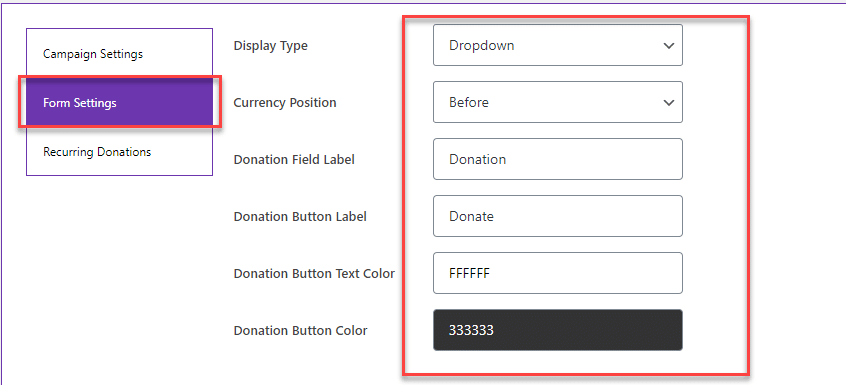Click the Donation Field Label caption
Viewport: 846px width, 385px height.
coord(294,160)
